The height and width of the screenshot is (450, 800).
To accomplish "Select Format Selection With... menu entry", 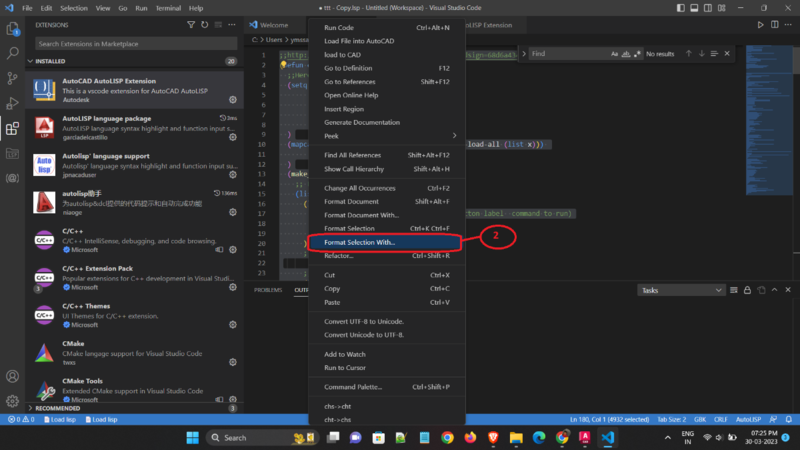I will tap(359, 242).
